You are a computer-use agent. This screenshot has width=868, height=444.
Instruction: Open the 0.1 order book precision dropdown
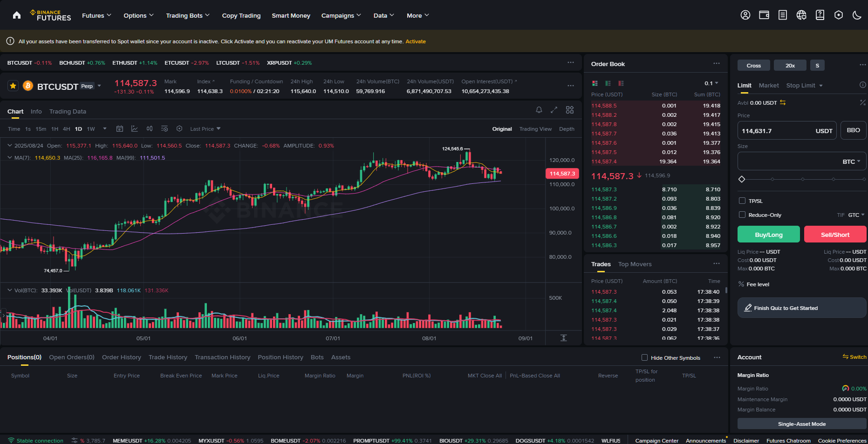coord(711,83)
